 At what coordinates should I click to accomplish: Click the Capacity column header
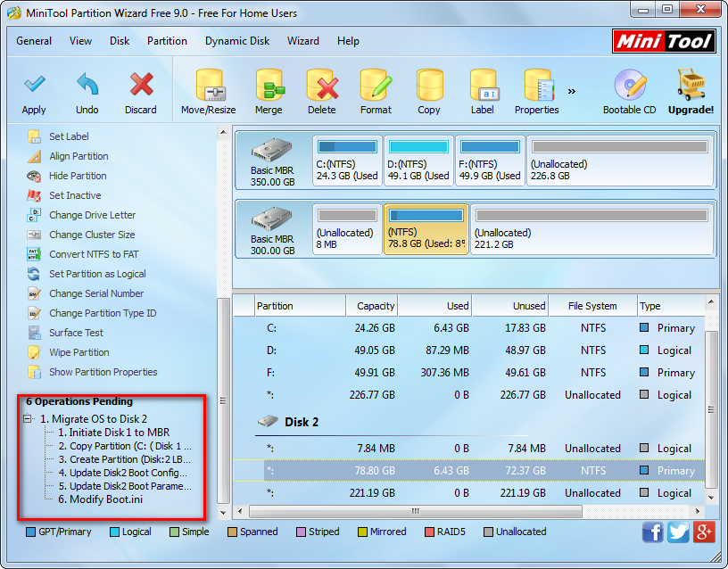click(371, 306)
